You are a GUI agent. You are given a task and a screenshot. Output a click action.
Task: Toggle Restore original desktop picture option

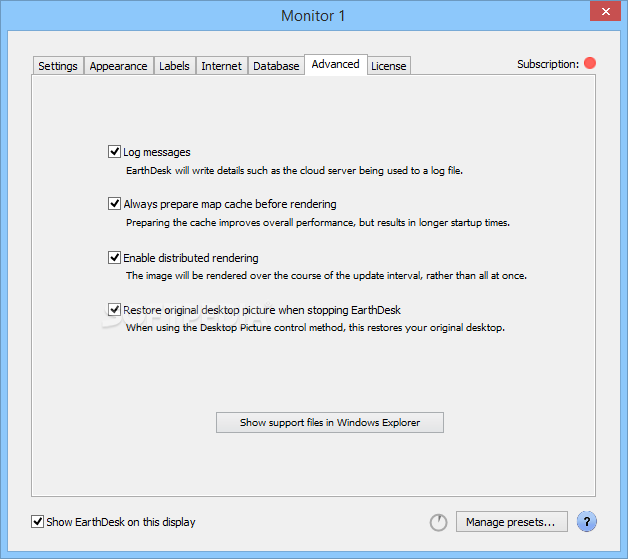pyautogui.click(x=115, y=310)
